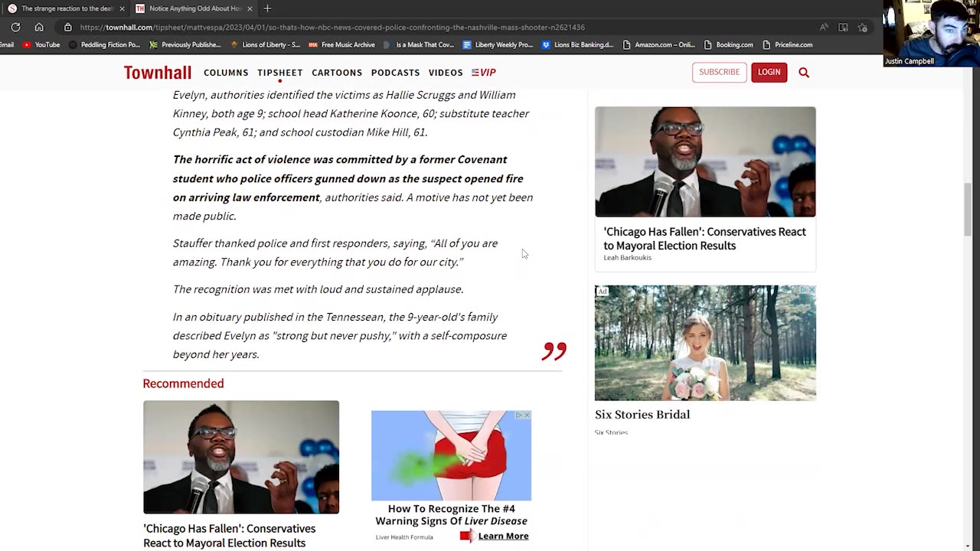This screenshot has width=980, height=551.
Task: Open the COLUMNS menu
Action: click(x=226, y=73)
